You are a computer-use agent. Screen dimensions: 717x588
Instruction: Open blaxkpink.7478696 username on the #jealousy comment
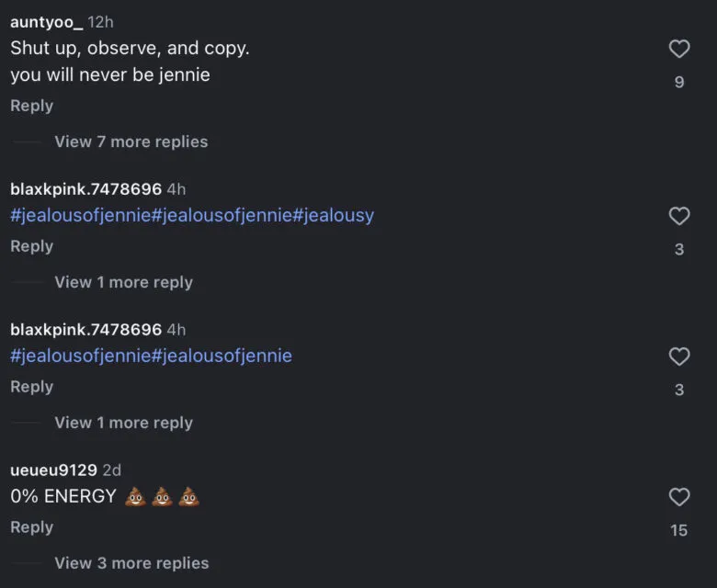pyautogui.click(x=85, y=189)
